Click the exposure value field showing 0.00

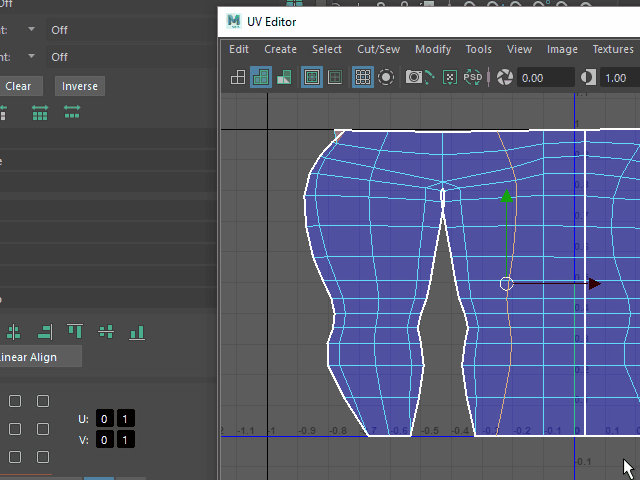click(x=545, y=77)
